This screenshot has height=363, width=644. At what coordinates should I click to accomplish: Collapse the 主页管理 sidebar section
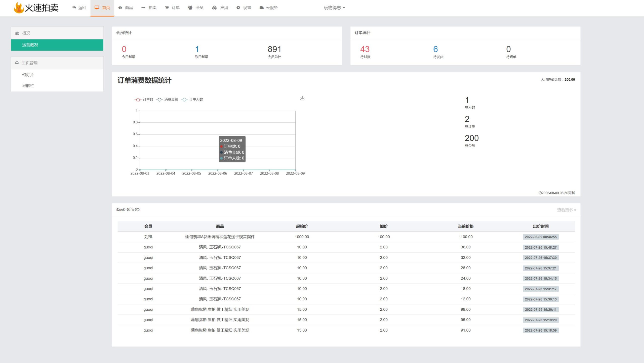pyautogui.click(x=57, y=63)
